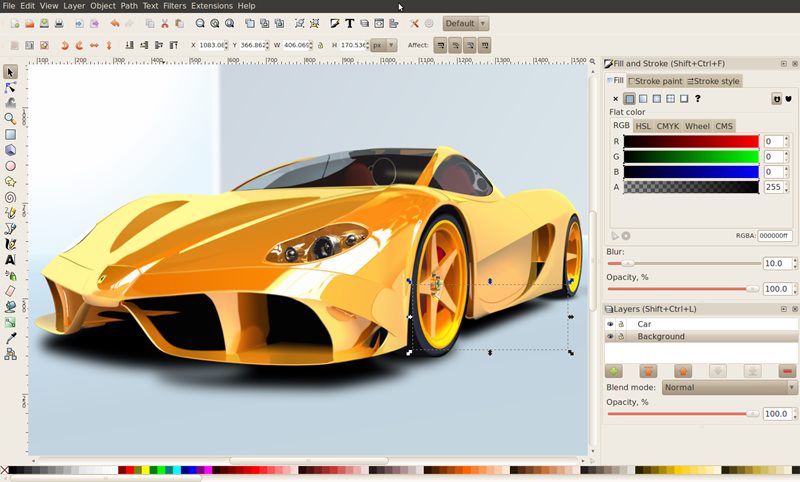This screenshot has width=800, height=482.
Task: Flip selection horizontally icon
Action: [x=94, y=45]
